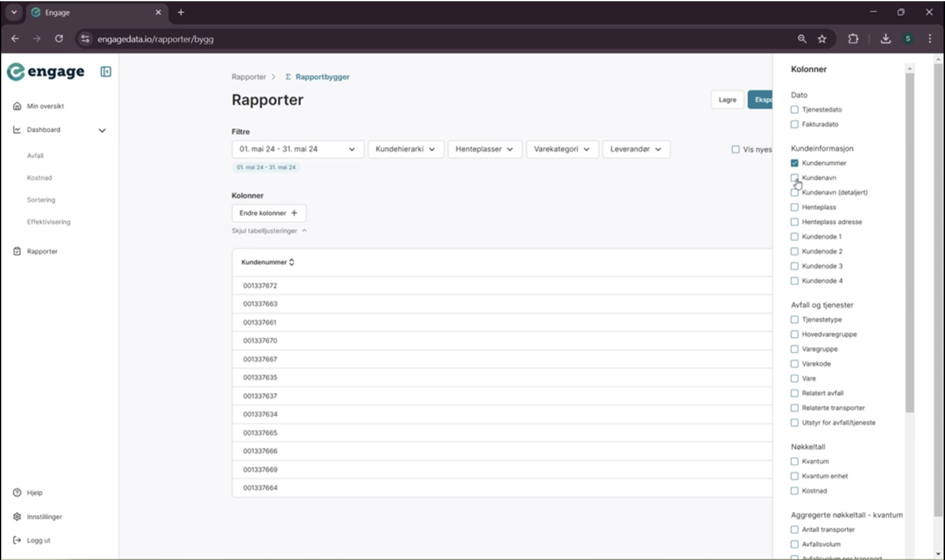Open the Chrome profile avatar
This screenshot has width=945, height=560.
tap(908, 39)
